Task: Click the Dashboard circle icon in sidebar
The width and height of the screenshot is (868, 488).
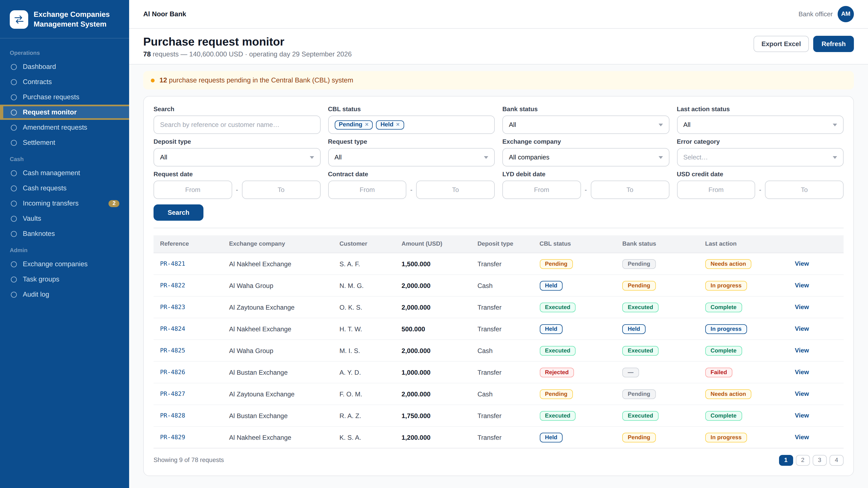Action: point(14,67)
